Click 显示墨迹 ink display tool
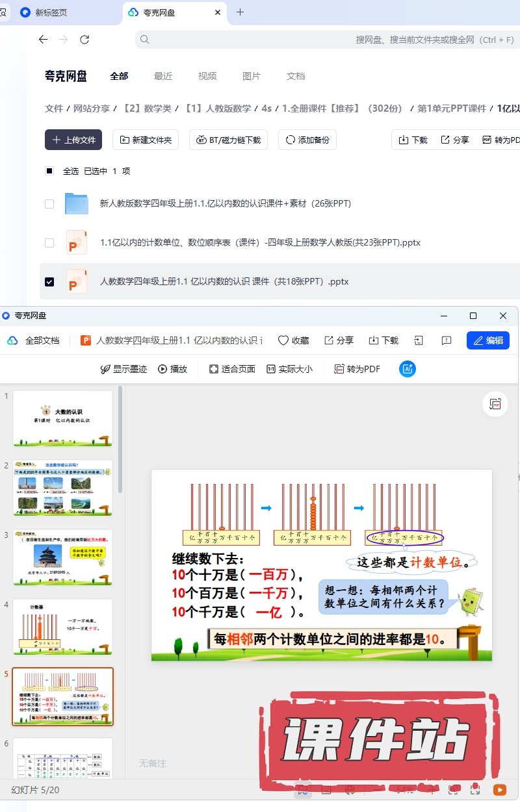 pyautogui.click(x=104, y=369)
